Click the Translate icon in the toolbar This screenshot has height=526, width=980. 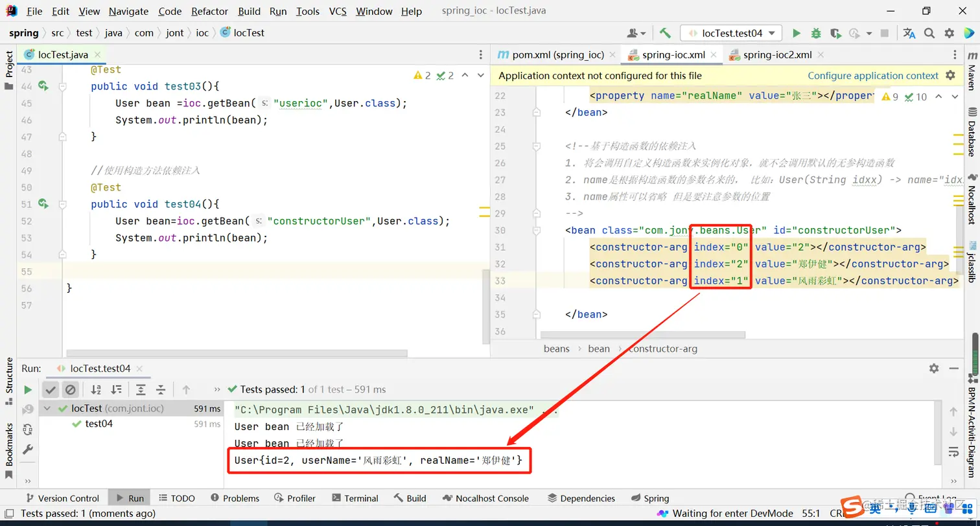(909, 33)
